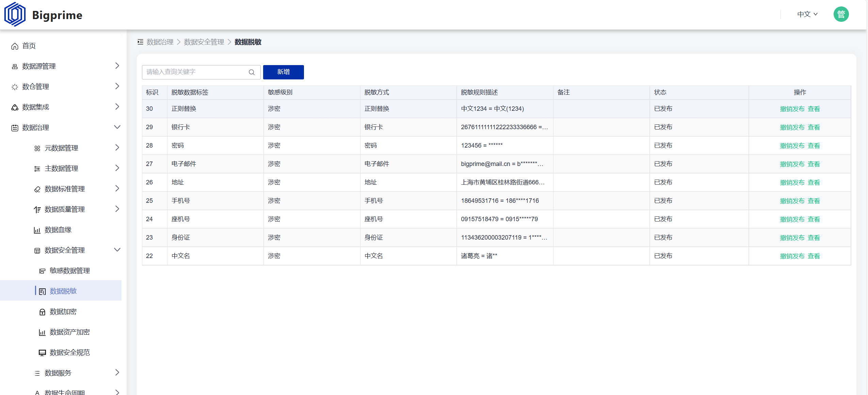This screenshot has width=868, height=395.
Task: Click the 数仓管理 sidebar icon
Action: 15,87
